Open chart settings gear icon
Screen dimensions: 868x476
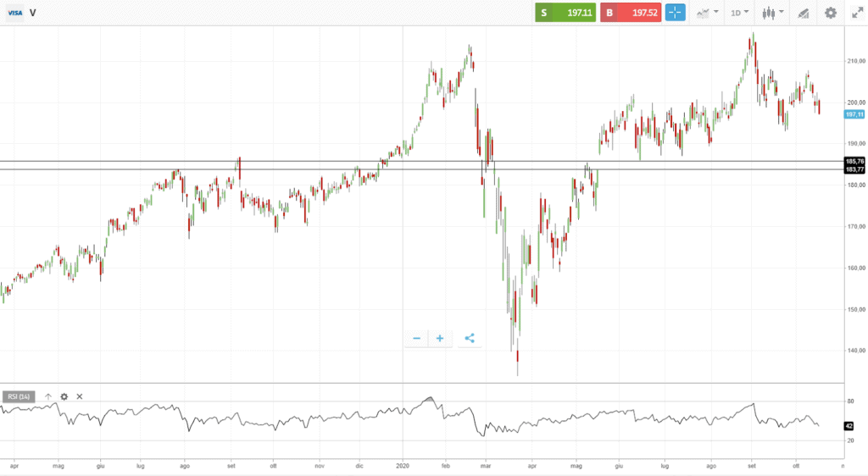pyautogui.click(x=831, y=13)
